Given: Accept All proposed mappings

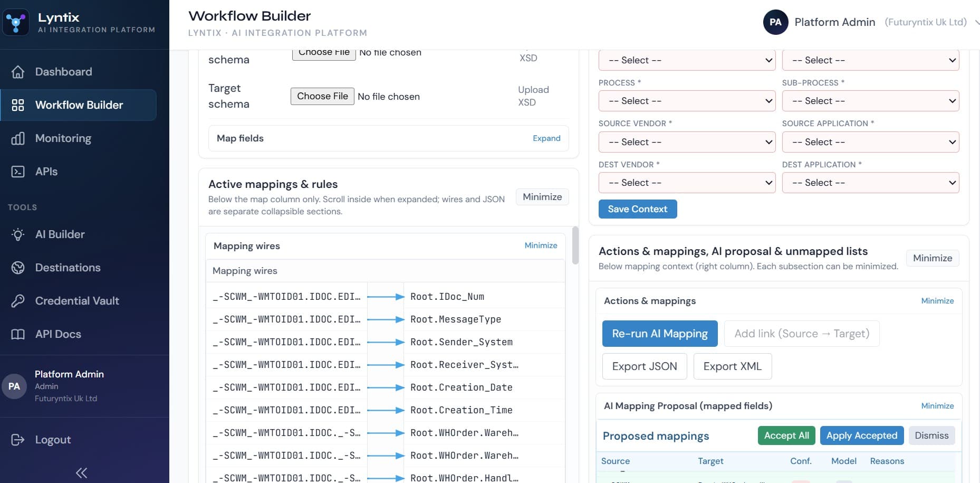Looking at the screenshot, I should click(x=786, y=435).
